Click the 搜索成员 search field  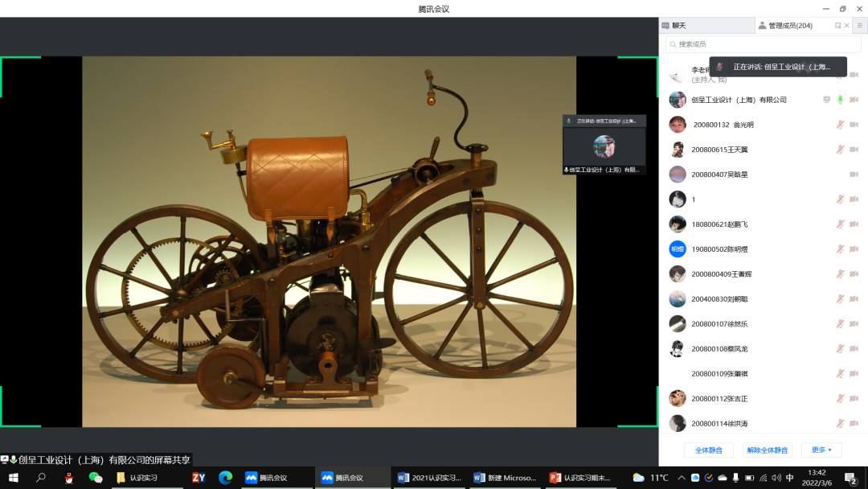tap(763, 44)
